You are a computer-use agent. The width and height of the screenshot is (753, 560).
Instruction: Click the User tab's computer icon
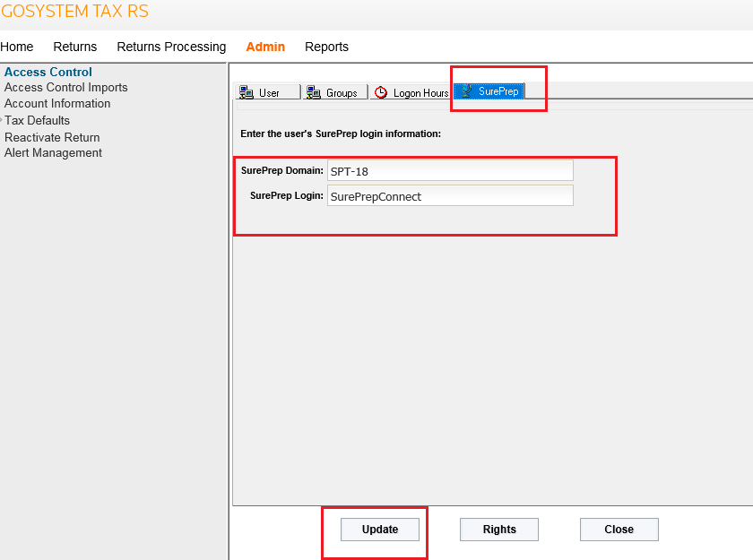pyautogui.click(x=246, y=92)
